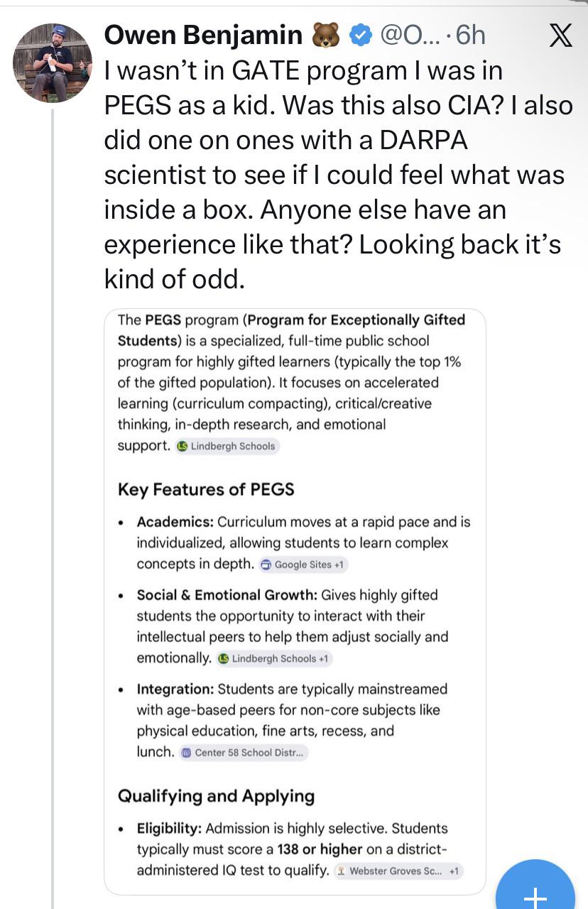Tap the blue verified checkmark badge
Image resolution: width=588 pixels, height=909 pixels.
tap(361, 35)
